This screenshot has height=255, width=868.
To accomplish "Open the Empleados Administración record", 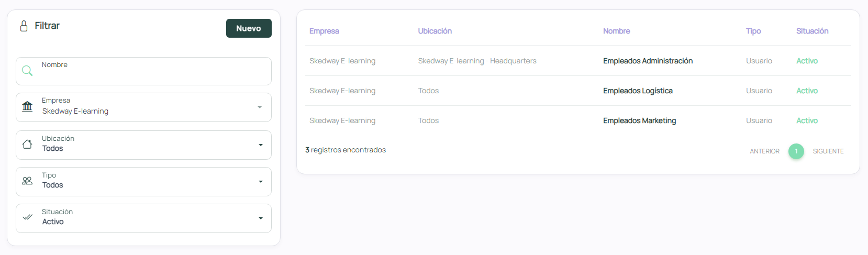I will tap(648, 61).
